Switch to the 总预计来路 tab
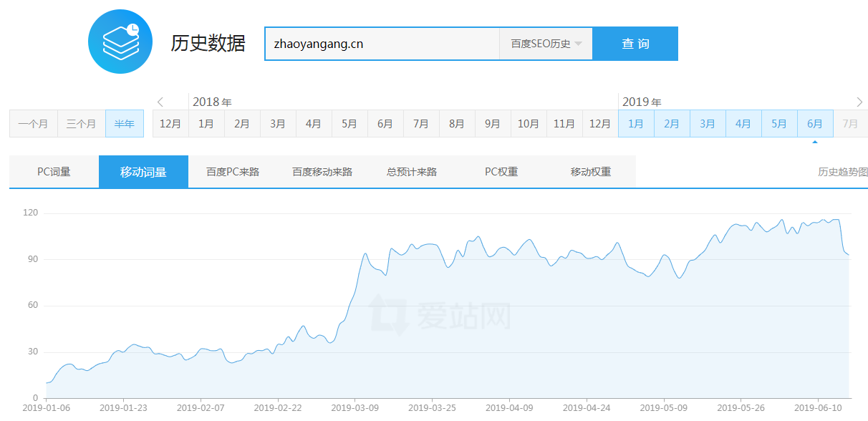Image resolution: width=868 pixels, height=421 pixels. click(411, 171)
